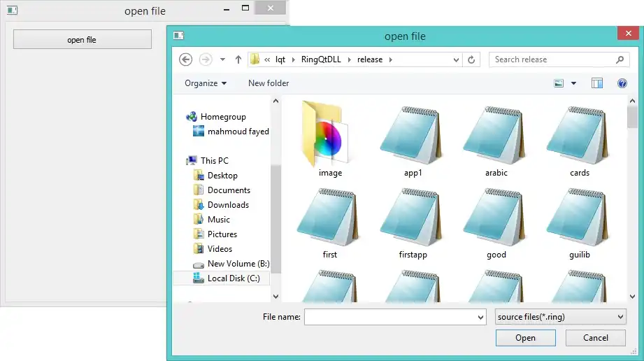644x361 pixels.
Task: Expand the File name history dropdown
Action: (480, 318)
